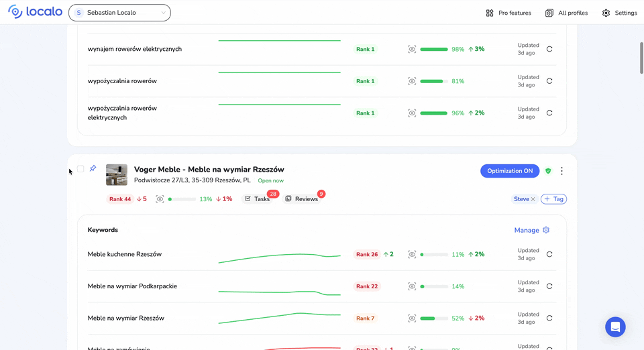Open Pro features menu

click(x=508, y=13)
